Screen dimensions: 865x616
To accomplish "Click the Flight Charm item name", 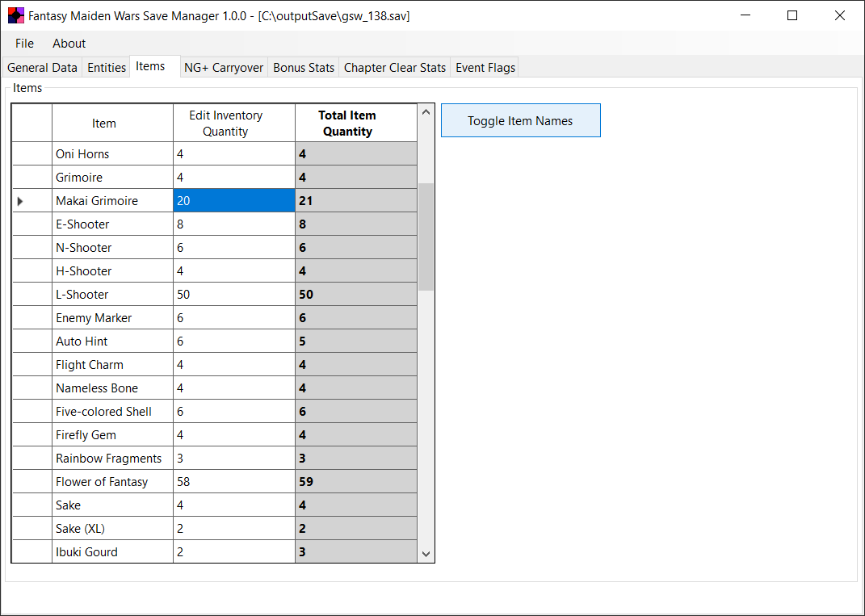I will pos(90,365).
